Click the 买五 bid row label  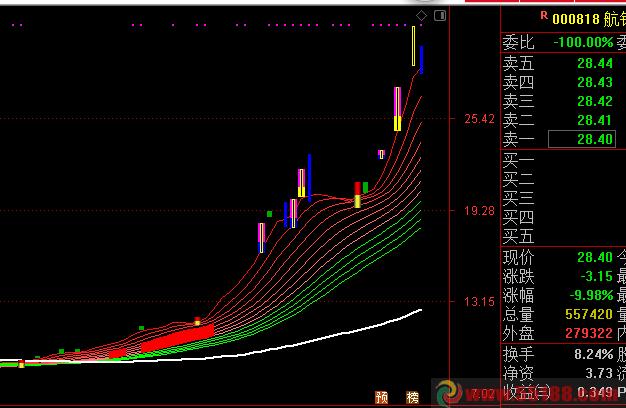518,236
